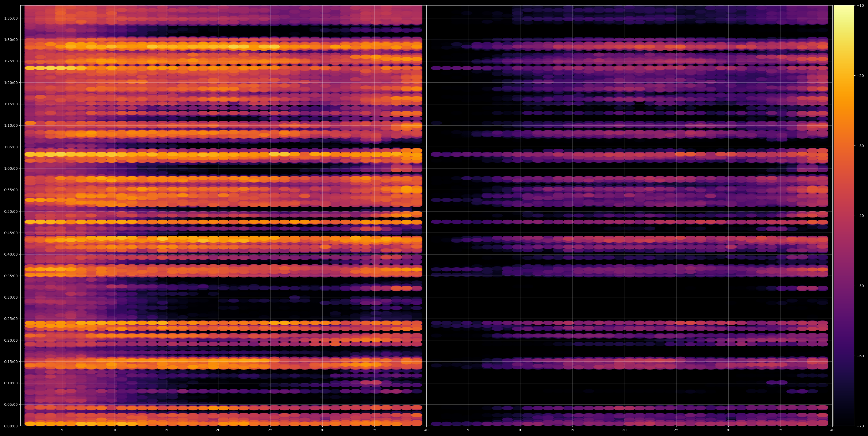Pick the 0:15:00 time axis label
This screenshot has width=868, height=436.
tap(11, 361)
